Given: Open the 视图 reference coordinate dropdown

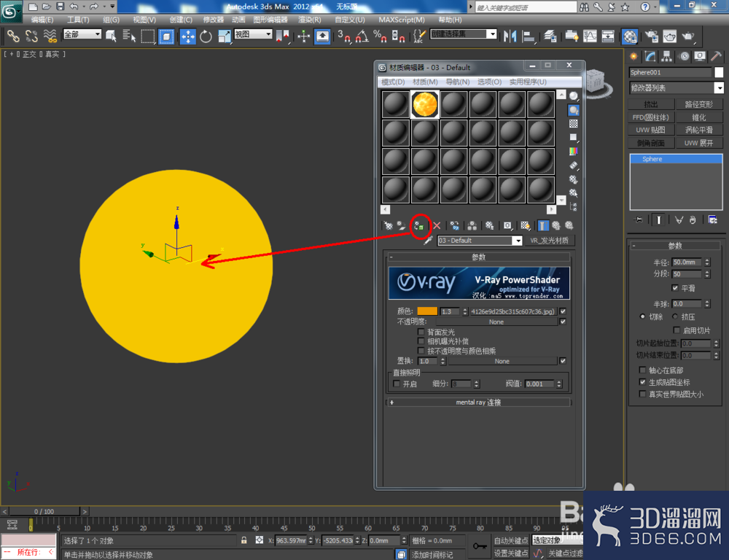Looking at the screenshot, I should tap(268, 34).
